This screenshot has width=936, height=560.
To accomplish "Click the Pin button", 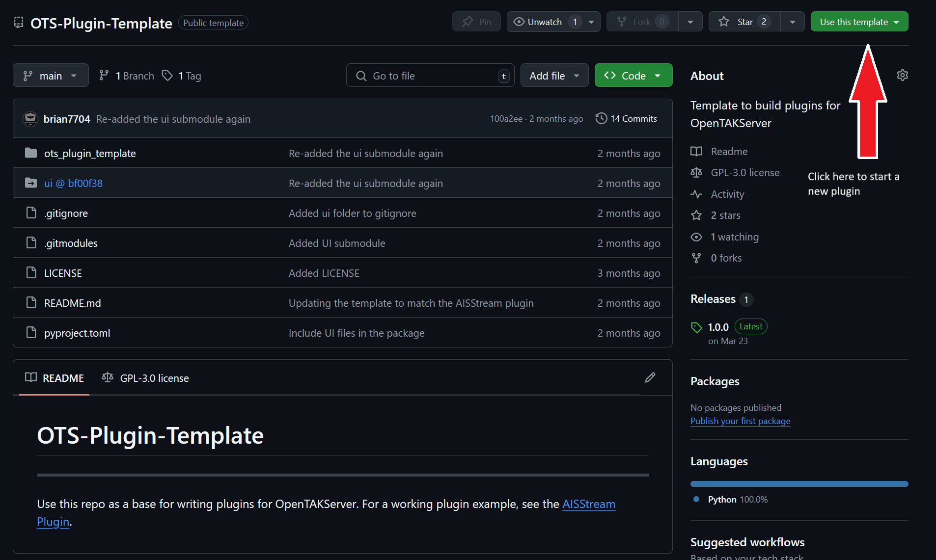I will [476, 22].
